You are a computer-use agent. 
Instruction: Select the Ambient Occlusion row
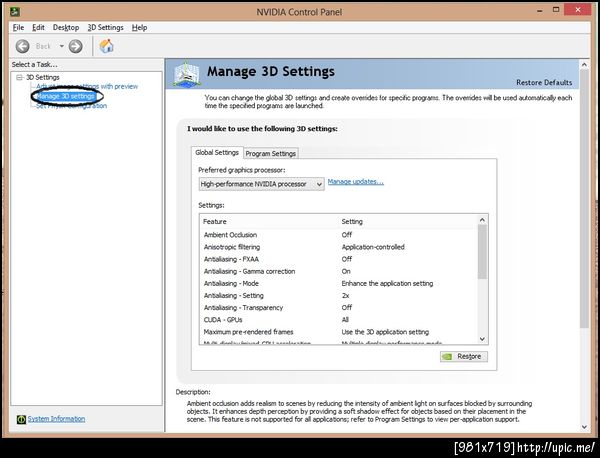[339, 235]
